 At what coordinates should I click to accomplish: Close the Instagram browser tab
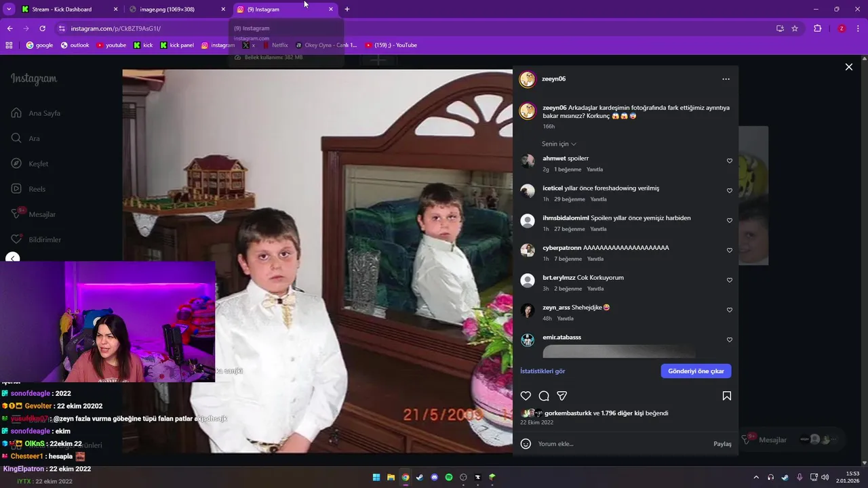(x=331, y=9)
